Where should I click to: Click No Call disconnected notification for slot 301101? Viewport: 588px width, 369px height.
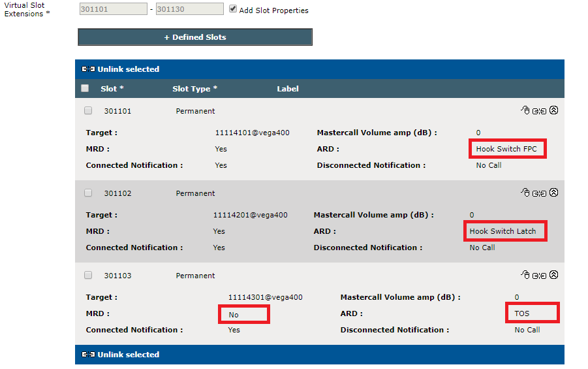tap(489, 165)
